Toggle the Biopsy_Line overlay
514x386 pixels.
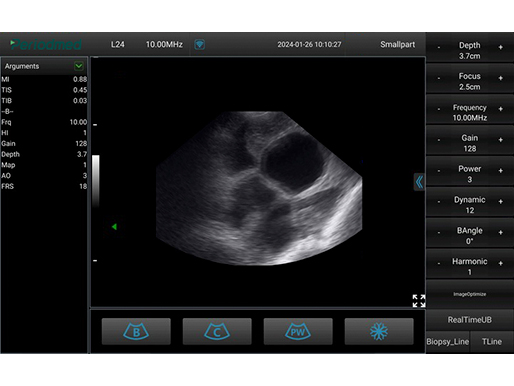coord(448,342)
